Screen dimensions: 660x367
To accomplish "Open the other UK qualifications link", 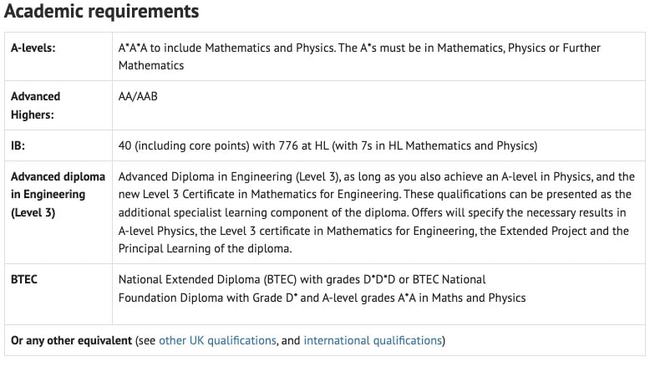I will point(217,340).
